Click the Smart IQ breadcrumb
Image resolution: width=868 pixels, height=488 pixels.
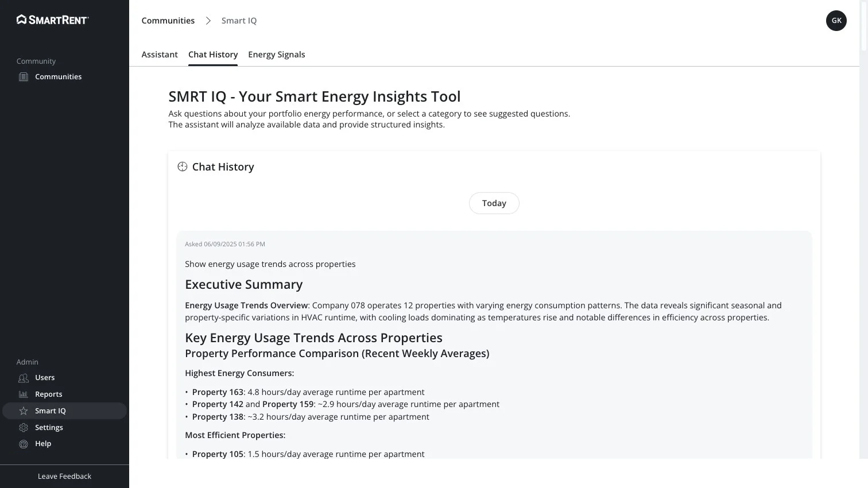pos(239,21)
